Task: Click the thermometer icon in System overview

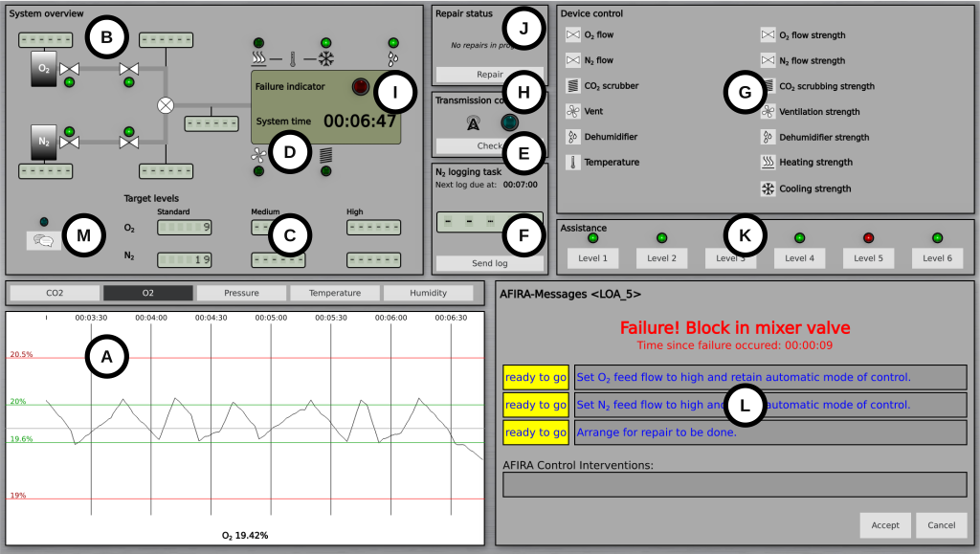Action: 292,59
